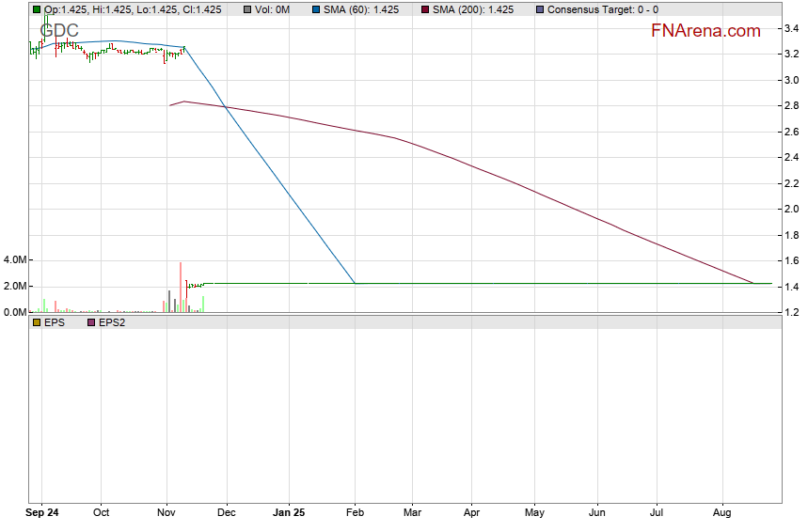This screenshot has height=532, width=808.
Task: Open the FNArena.com watermark link
Action: (x=705, y=31)
